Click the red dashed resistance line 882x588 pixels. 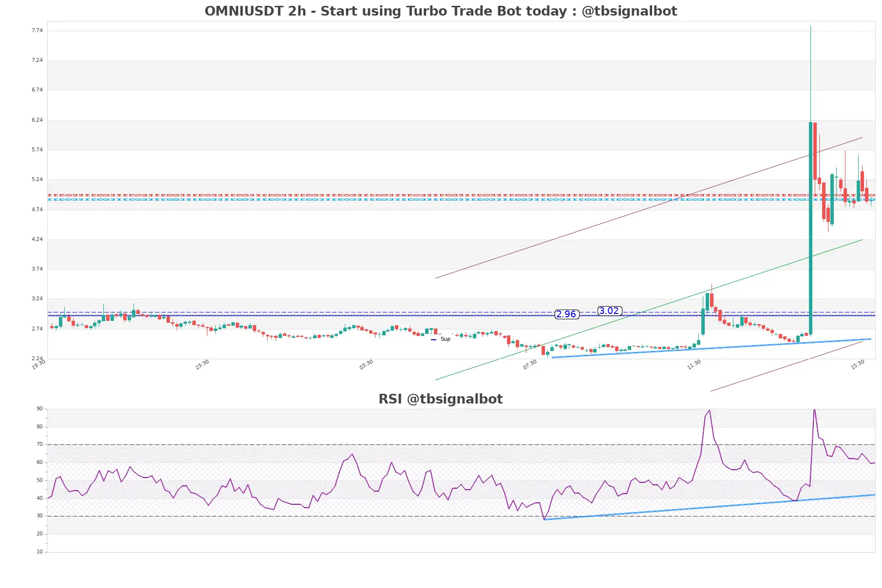point(461,195)
